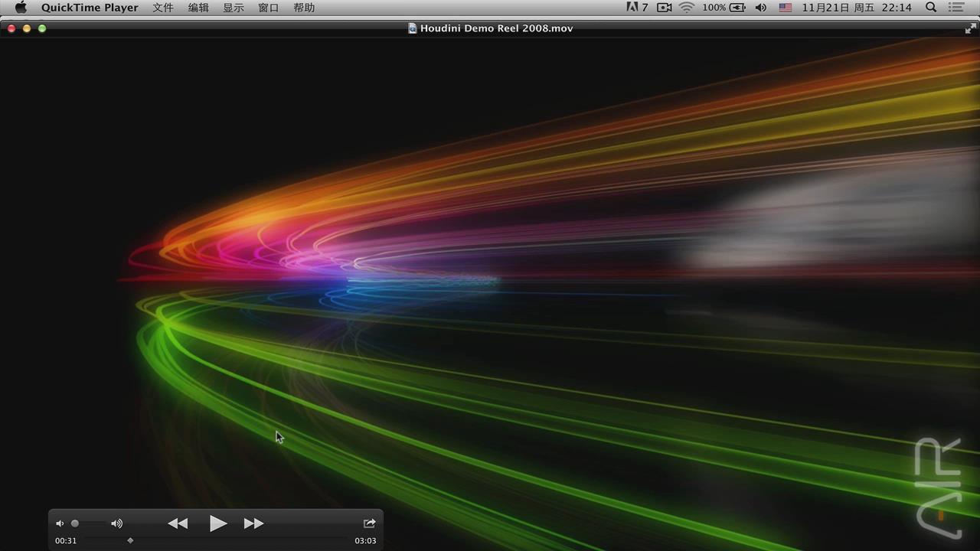
Task: Zoom the window with the green button
Action: [x=42, y=28]
